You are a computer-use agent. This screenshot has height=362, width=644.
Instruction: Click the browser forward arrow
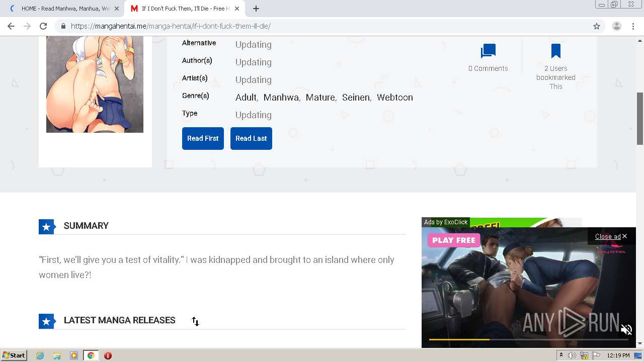click(27, 26)
